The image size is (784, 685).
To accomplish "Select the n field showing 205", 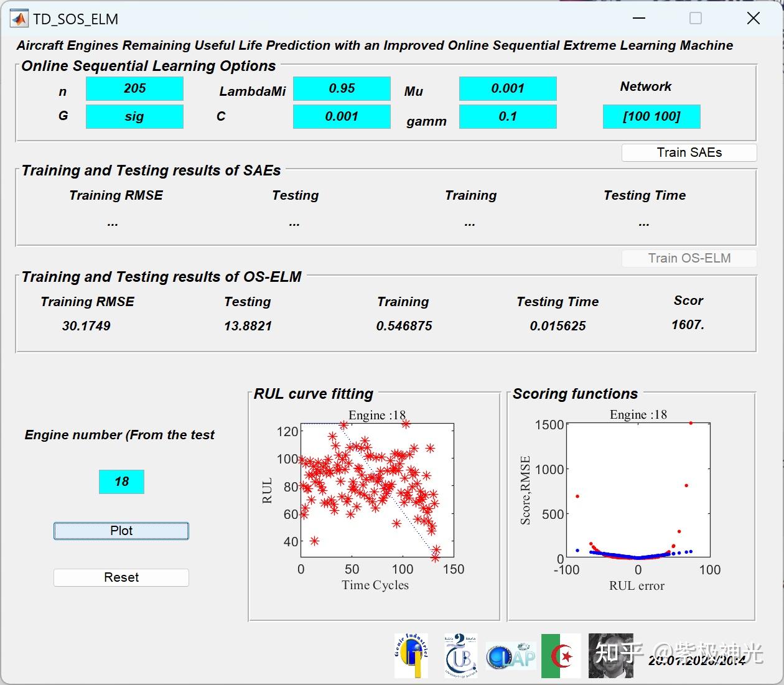I will (x=134, y=88).
